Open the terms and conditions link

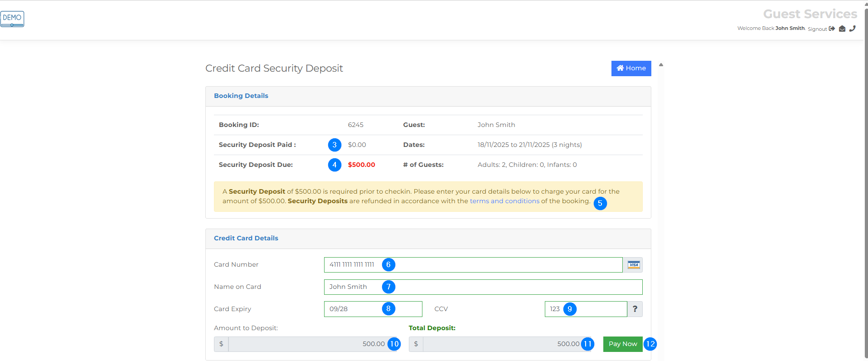(504, 201)
